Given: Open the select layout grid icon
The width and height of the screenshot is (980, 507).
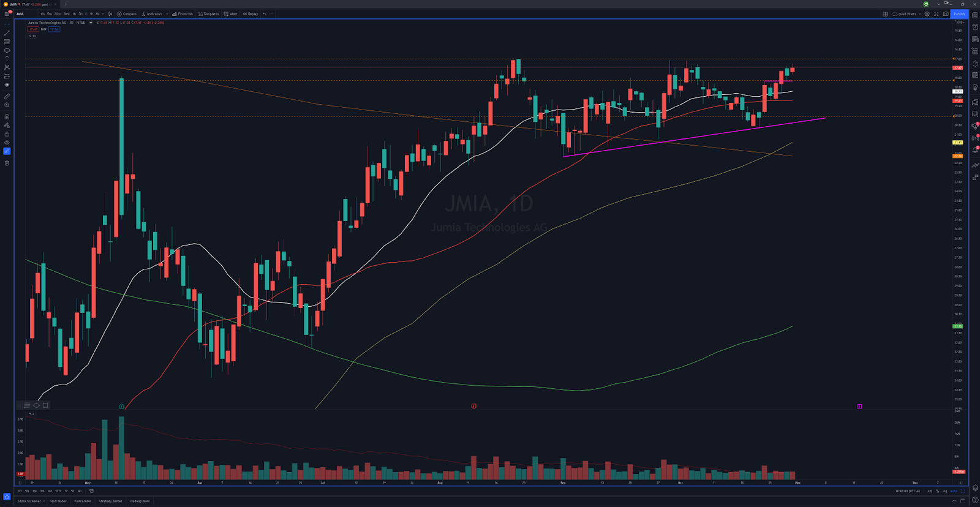Looking at the screenshot, I should pos(885,14).
